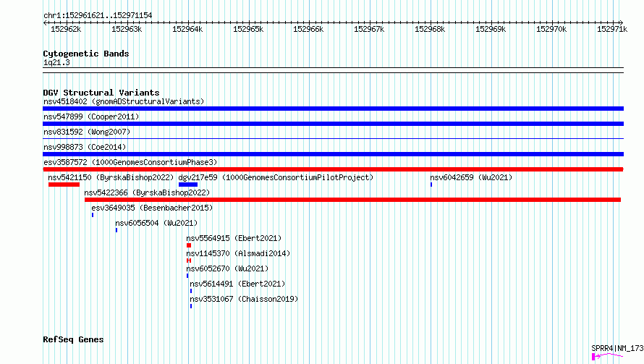Click the 152968k ruler position
Viewport: 644px width, 364px height.
(430, 29)
